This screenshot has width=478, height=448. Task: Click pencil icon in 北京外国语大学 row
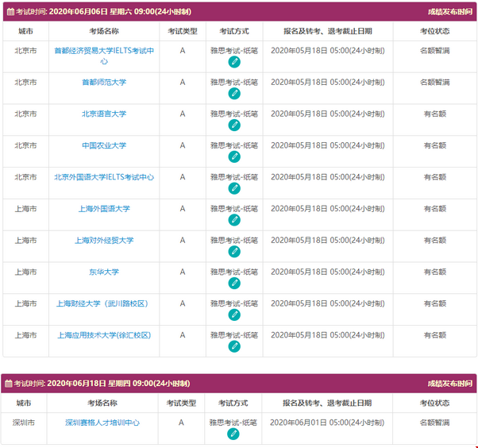coord(234,188)
